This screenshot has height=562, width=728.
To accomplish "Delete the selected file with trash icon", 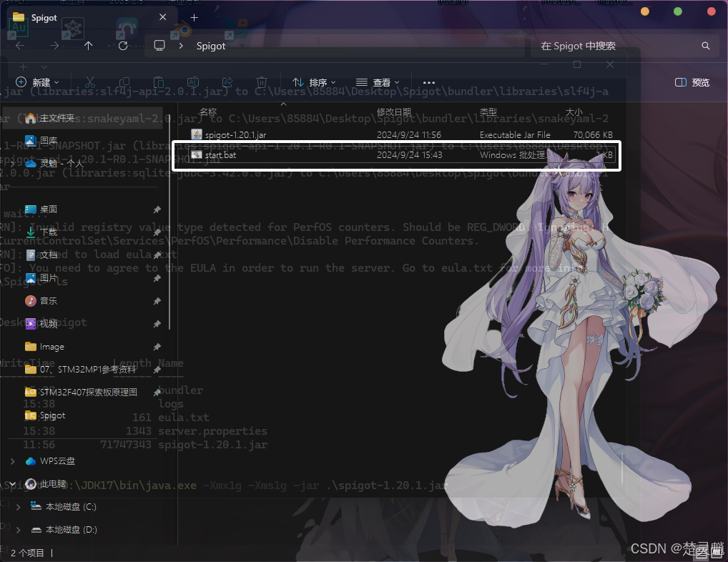I will [x=262, y=82].
